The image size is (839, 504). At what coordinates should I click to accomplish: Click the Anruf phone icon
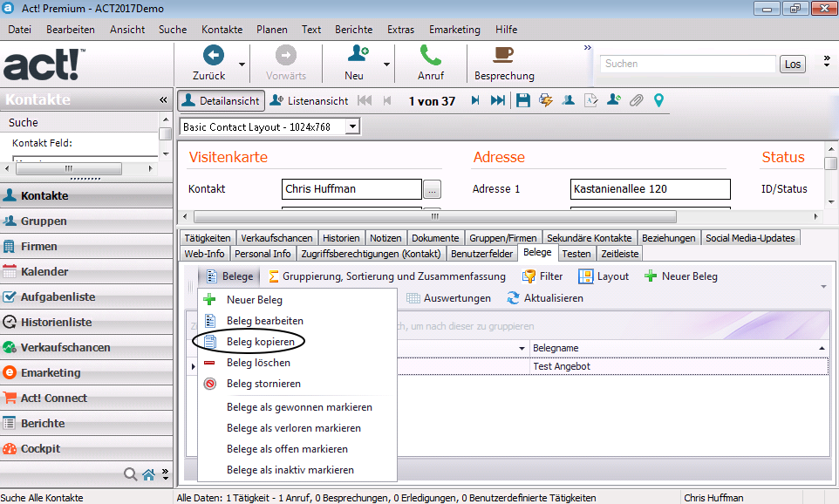click(431, 55)
